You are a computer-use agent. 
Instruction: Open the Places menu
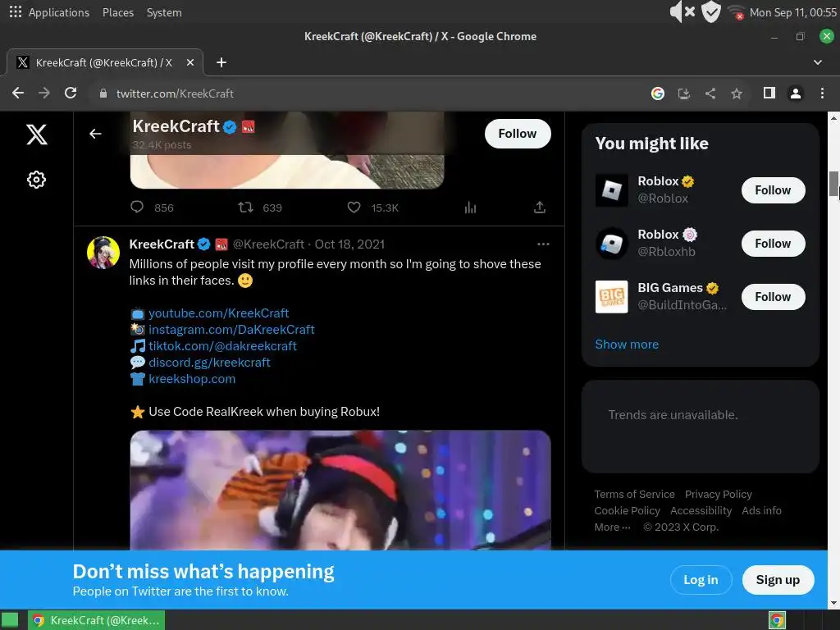(x=118, y=12)
